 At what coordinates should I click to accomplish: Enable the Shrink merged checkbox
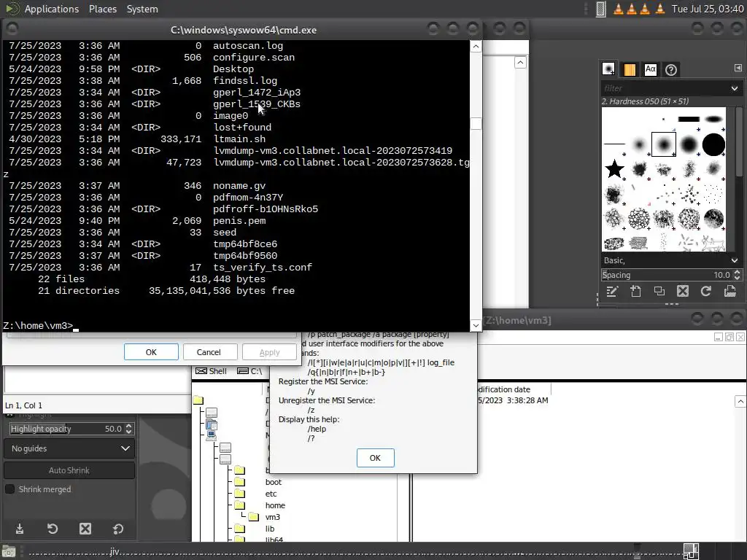tap(9, 489)
